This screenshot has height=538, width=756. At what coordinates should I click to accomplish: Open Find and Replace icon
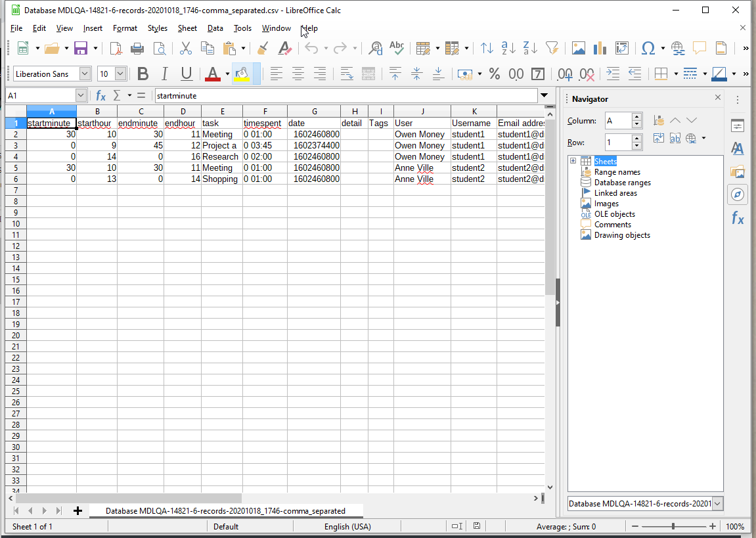(x=375, y=48)
